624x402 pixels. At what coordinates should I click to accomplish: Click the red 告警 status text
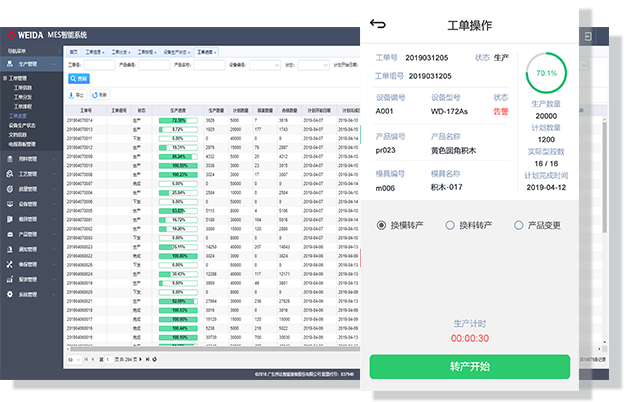point(501,111)
